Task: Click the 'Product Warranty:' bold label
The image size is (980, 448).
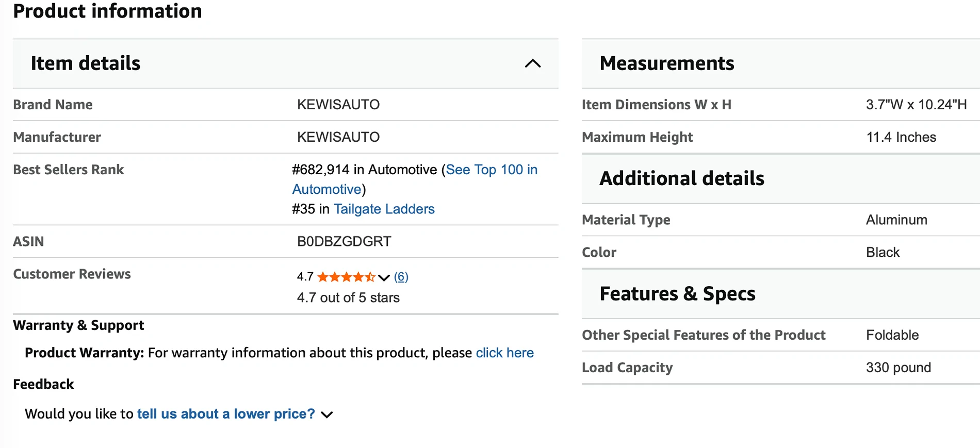Action: (x=85, y=353)
